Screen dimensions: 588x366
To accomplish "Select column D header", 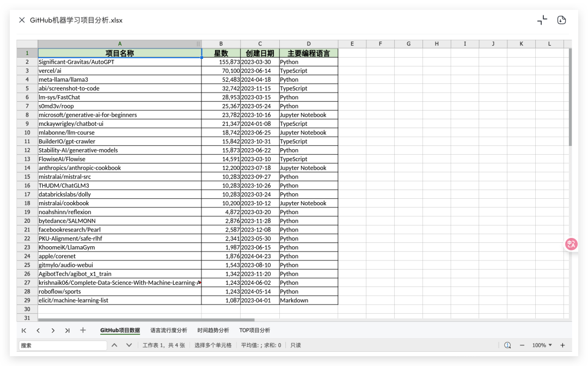I will pos(309,44).
